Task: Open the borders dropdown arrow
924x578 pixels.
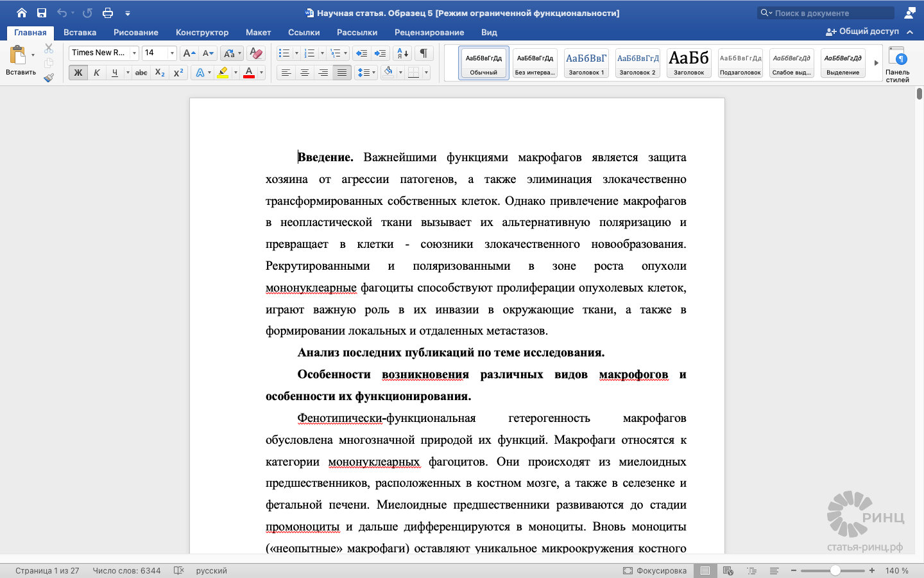Action: tap(426, 73)
